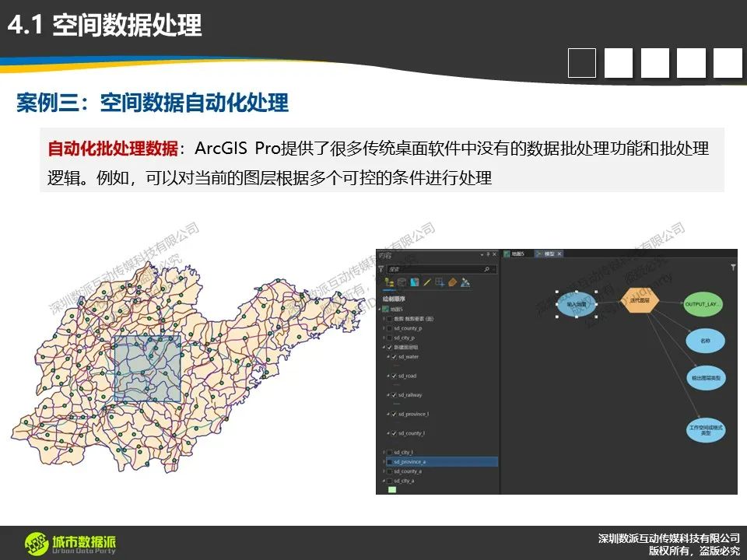The width and height of the screenshot is (747, 560).
Task: Click the 地图5 map icon in tree
Action: click(x=385, y=309)
